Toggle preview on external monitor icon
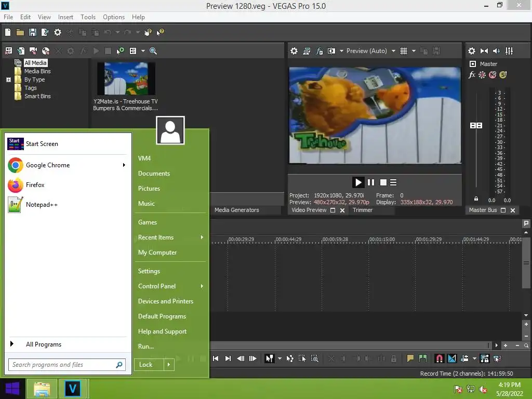 pyautogui.click(x=307, y=51)
